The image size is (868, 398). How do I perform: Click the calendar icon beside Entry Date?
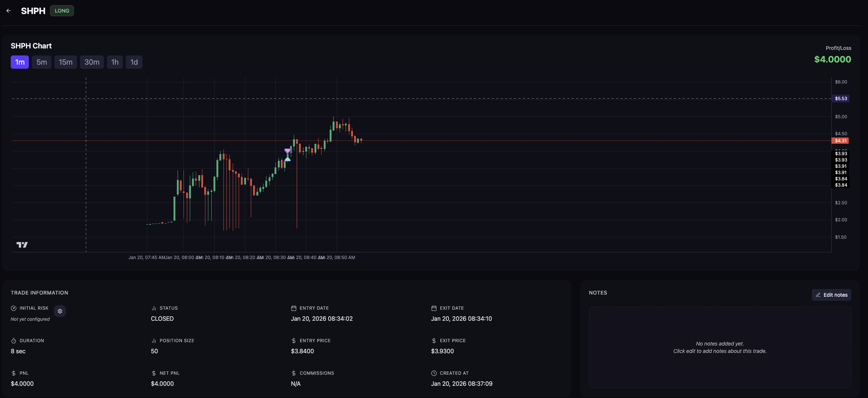tap(294, 308)
